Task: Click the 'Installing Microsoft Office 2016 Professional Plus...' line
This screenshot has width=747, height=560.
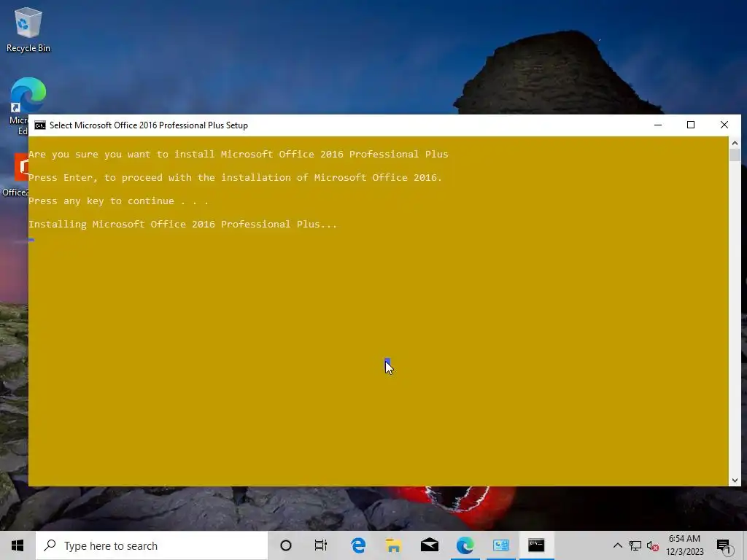Action: pyautogui.click(x=183, y=225)
